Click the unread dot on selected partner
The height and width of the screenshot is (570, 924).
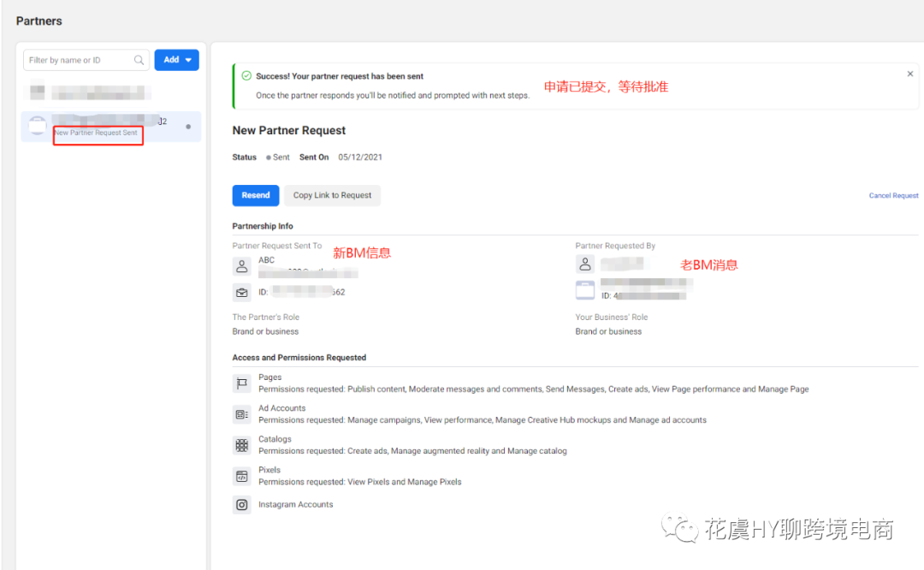click(x=188, y=127)
